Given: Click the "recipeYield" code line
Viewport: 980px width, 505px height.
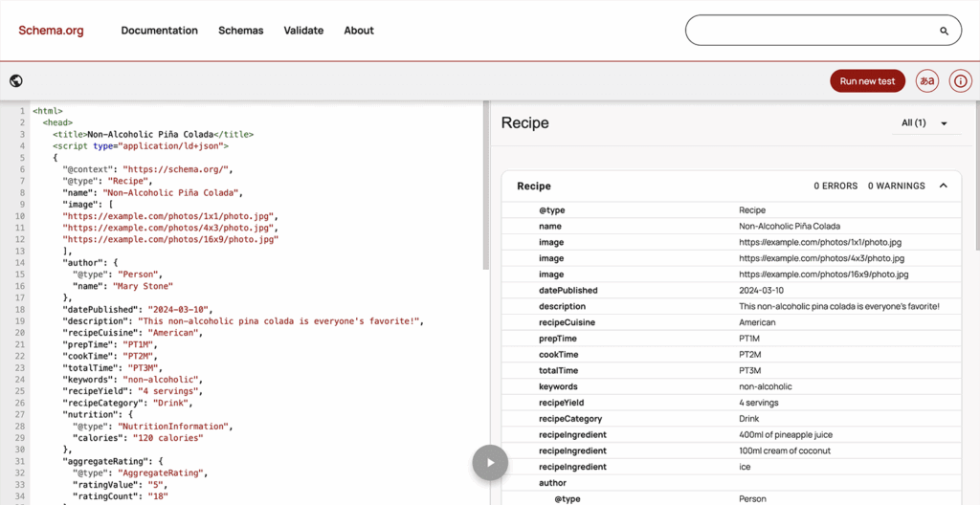Looking at the screenshot, I should coord(132,391).
